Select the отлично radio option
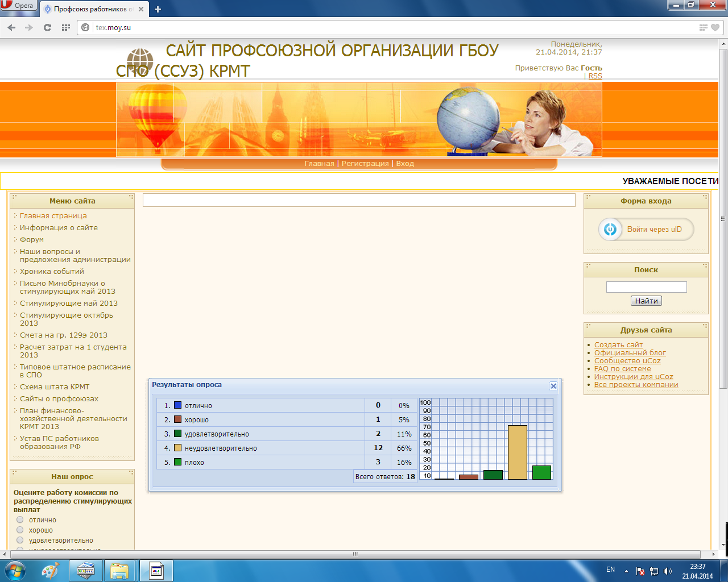 coord(20,519)
